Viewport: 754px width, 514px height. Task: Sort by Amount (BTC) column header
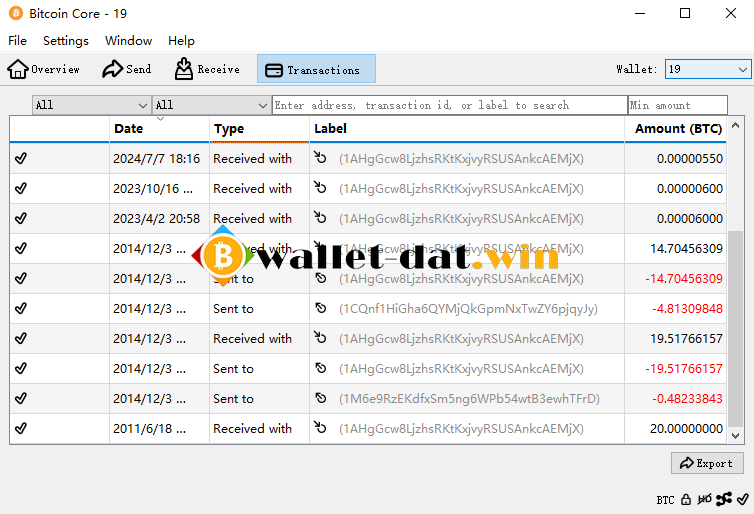click(x=676, y=129)
